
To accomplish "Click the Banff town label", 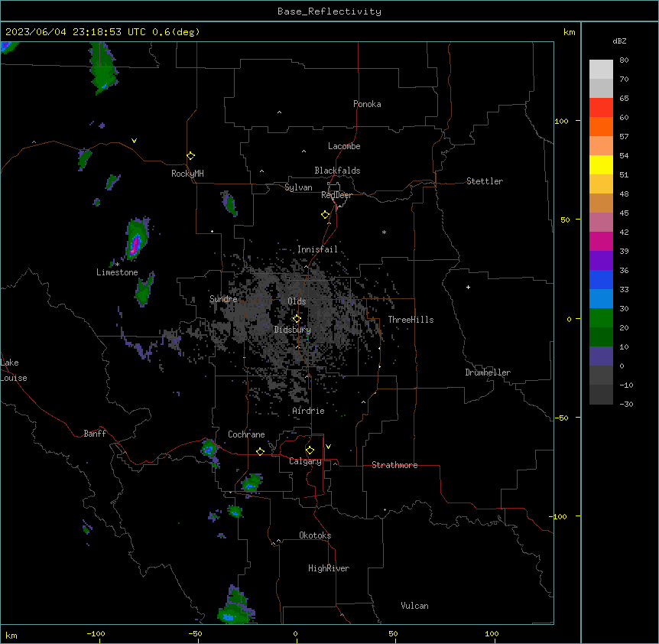I will pos(95,434).
